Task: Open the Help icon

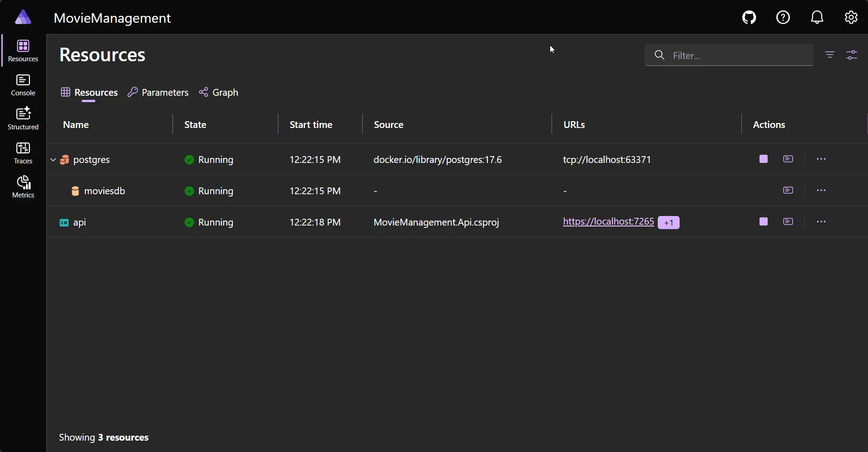Action: coord(784,18)
